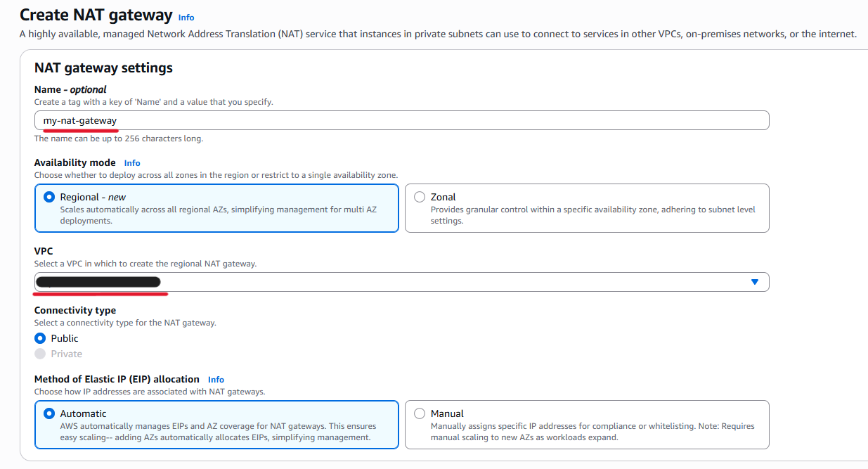Select the Zonal availability mode option
This screenshot has width=868, height=469.
pyautogui.click(x=419, y=197)
